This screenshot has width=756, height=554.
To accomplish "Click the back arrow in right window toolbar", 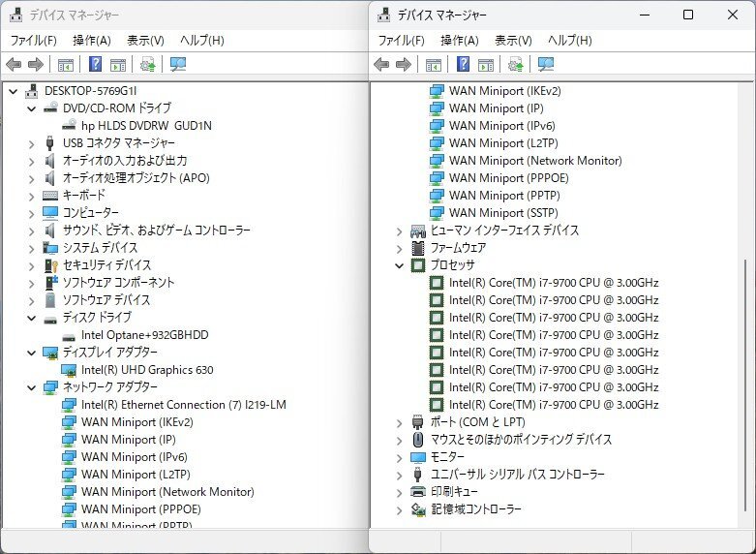I will [x=380, y=64].
